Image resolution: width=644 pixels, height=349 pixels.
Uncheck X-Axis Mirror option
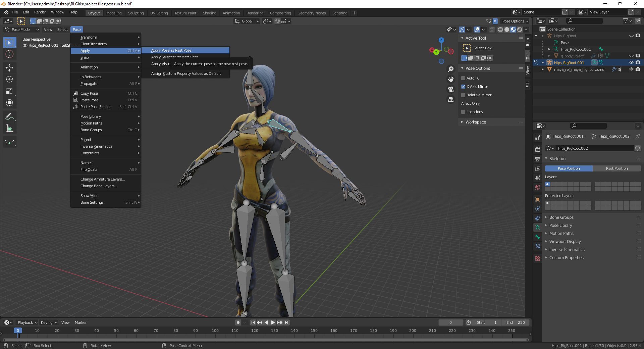pyautogui.click(x=463, y=87)
